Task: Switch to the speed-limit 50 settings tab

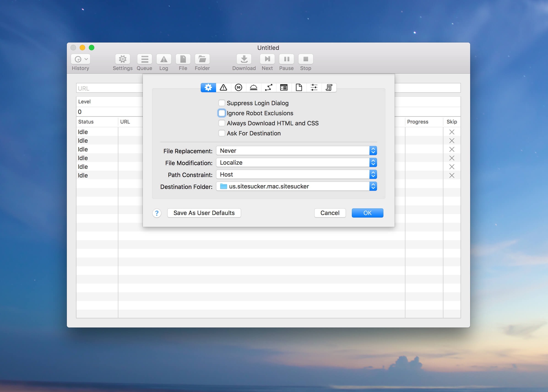Action: point(238,87)
